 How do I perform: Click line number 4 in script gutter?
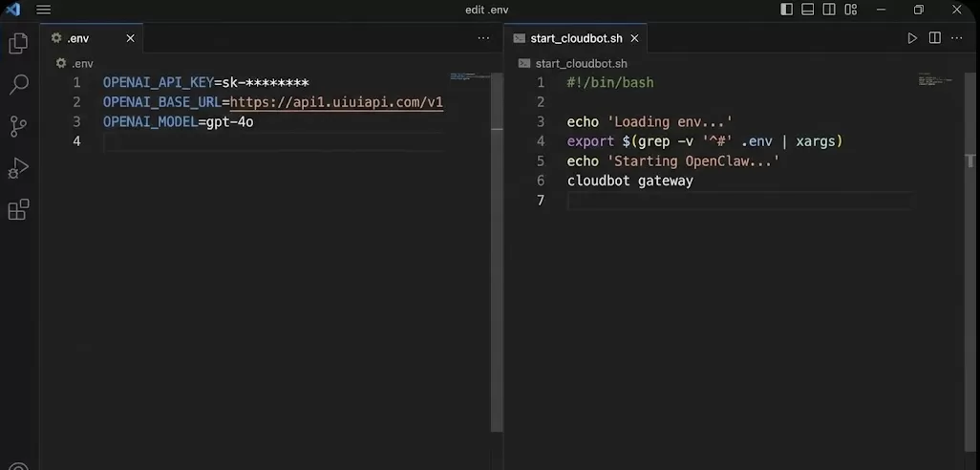click(x=541, y=141)
